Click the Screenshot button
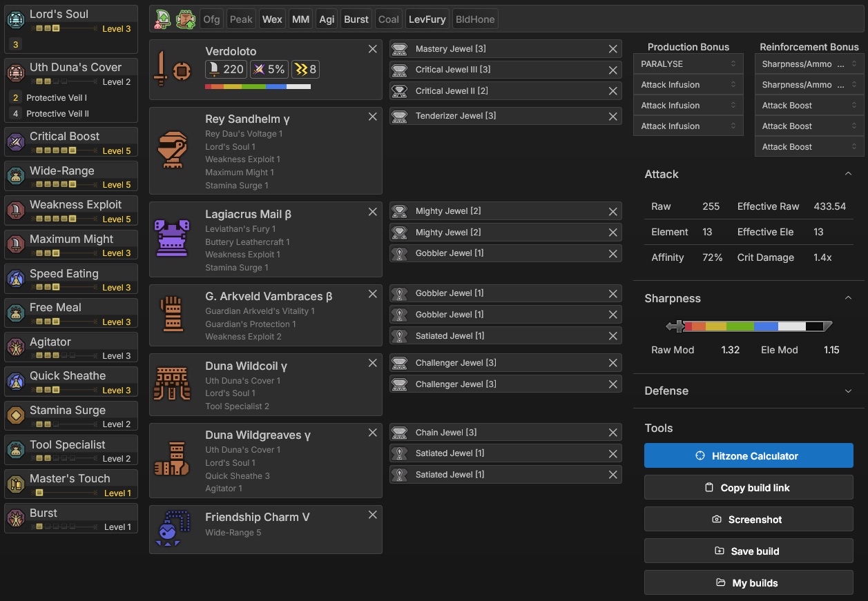The image size is (868, 601). coord(749,519)
